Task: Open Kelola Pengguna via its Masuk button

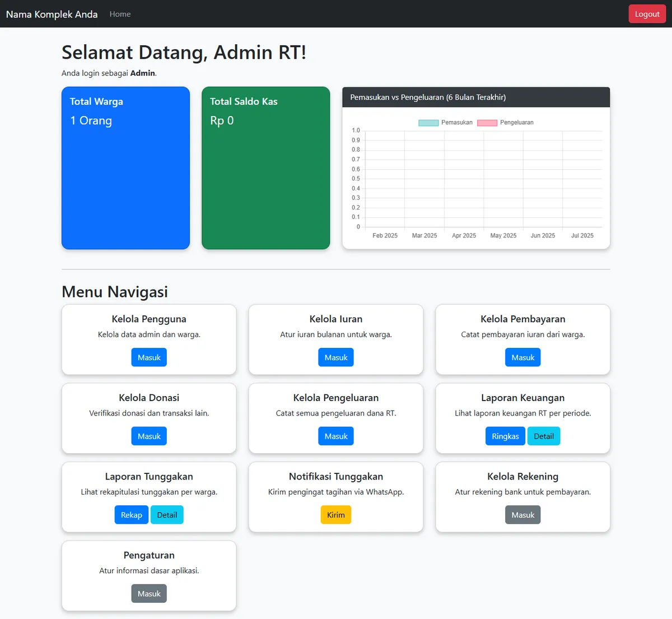Action: [x=149, y=357]
